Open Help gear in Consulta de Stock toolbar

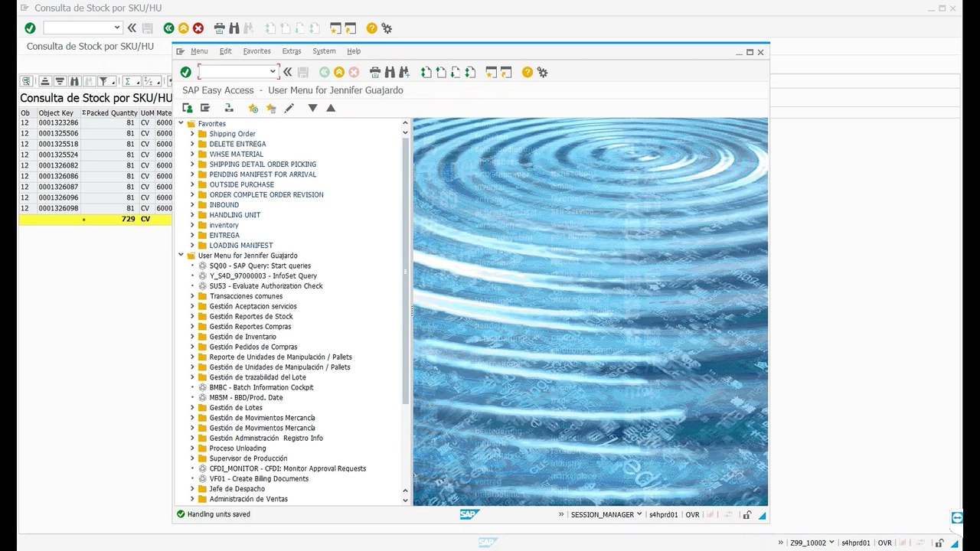coord(387,28)
